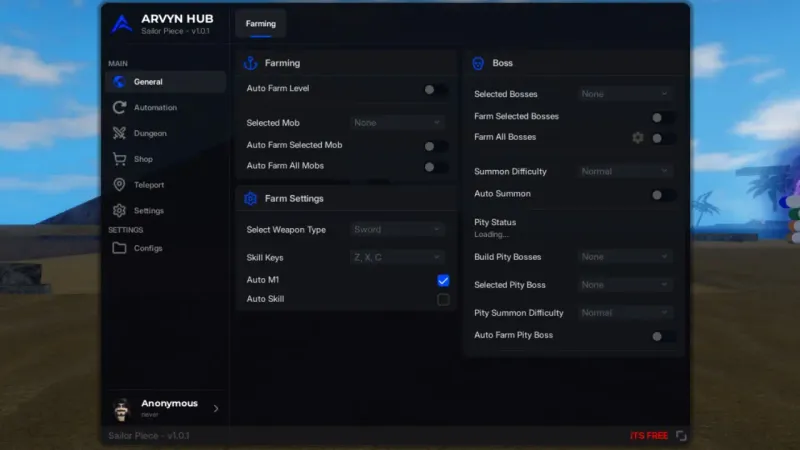This screenshot has width=800, height=450.
Task: Open the Selected Mob dropdown
Action: coord(397,122)
